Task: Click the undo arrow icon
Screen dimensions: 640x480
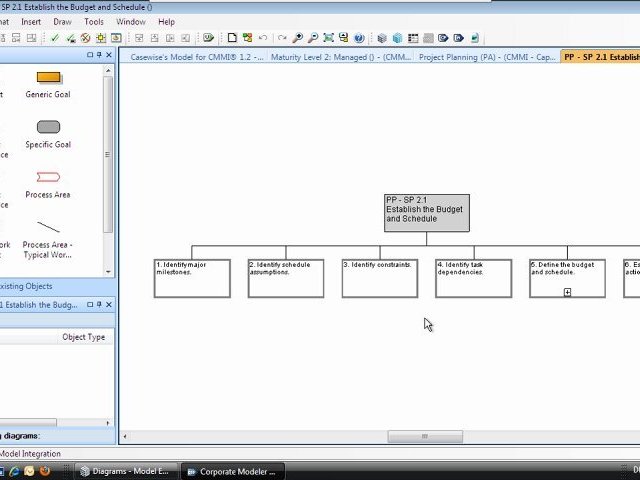Action: 263,38
